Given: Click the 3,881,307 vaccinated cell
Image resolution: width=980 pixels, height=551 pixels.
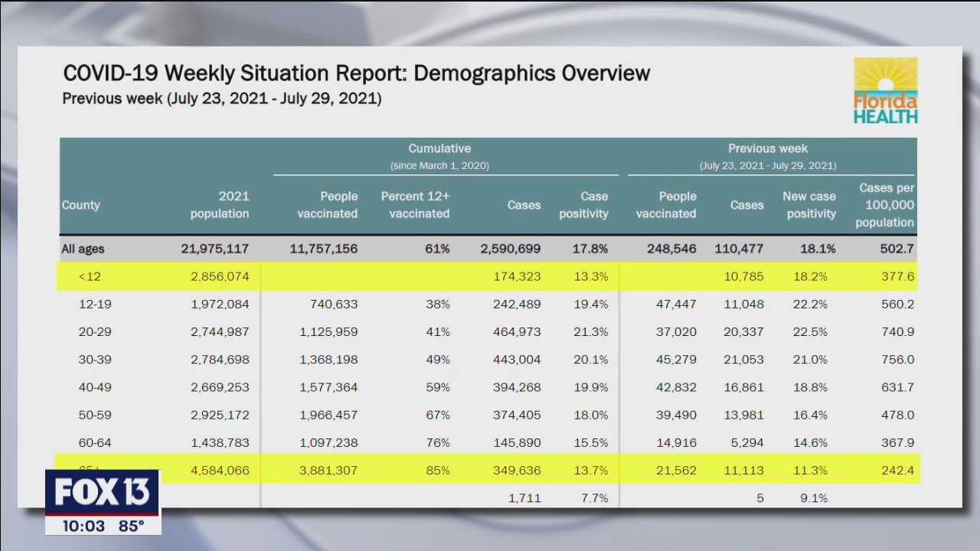Looking at the screenshot, I should 328,470.
